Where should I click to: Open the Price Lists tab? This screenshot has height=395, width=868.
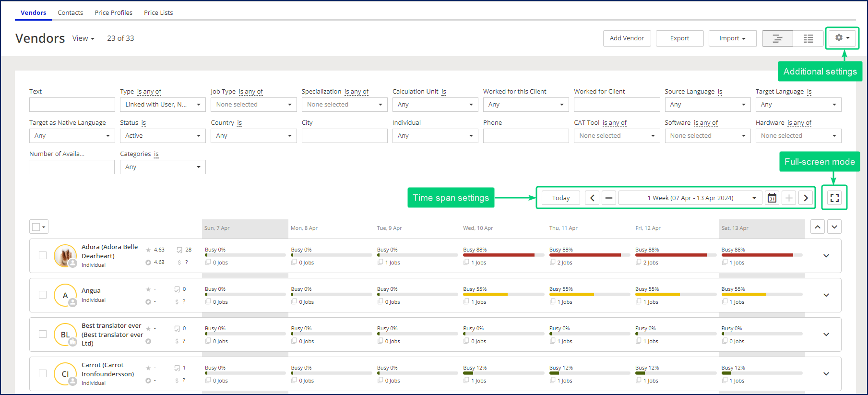158,12
